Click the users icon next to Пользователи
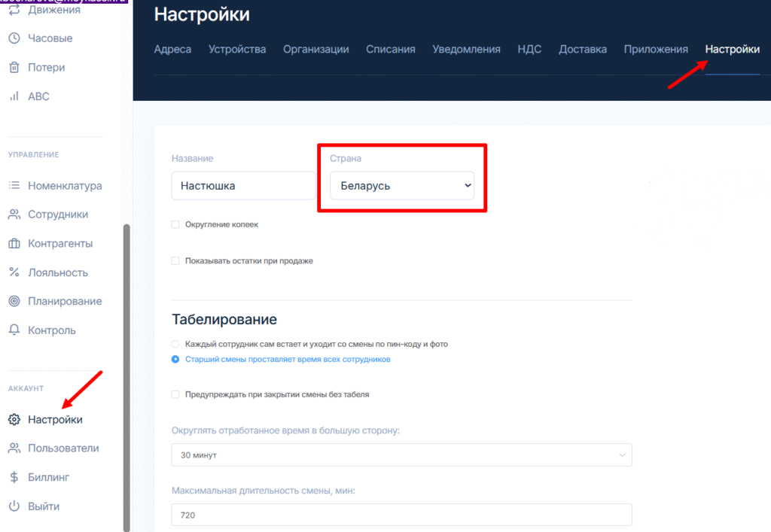 coord(14,448)
